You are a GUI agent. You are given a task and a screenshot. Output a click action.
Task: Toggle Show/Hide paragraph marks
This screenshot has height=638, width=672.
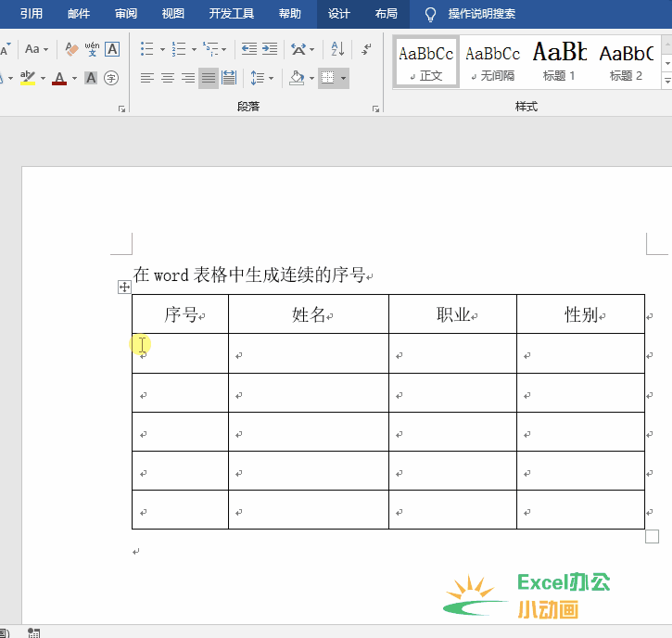(366, 49)
